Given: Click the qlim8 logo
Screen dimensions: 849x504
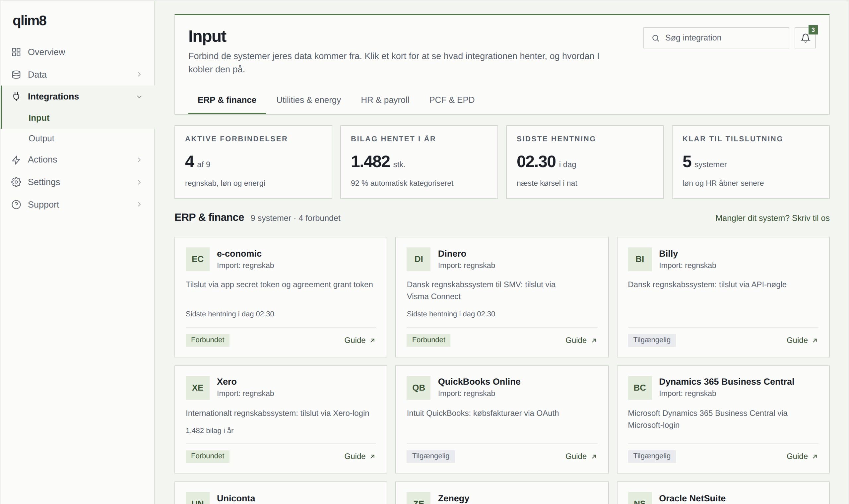Looking at the screenshot, I should pyautogui.click(x=30, y=21).
